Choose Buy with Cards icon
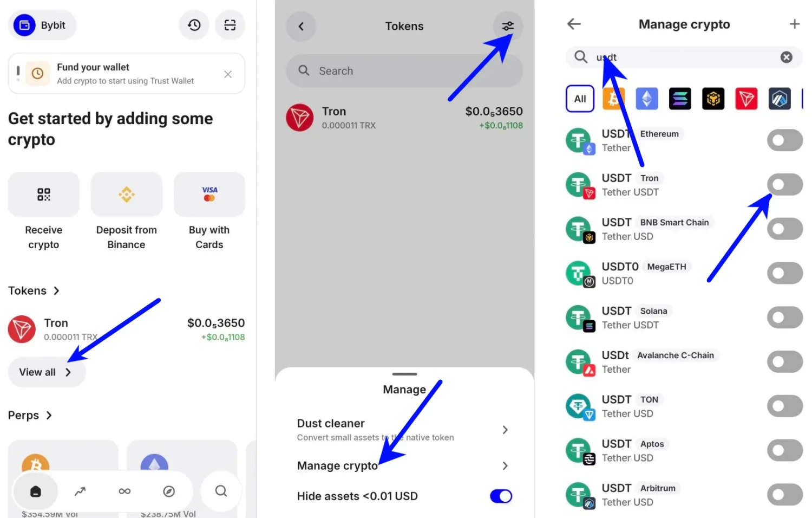 pyautogui.click(x=209, y=195)
